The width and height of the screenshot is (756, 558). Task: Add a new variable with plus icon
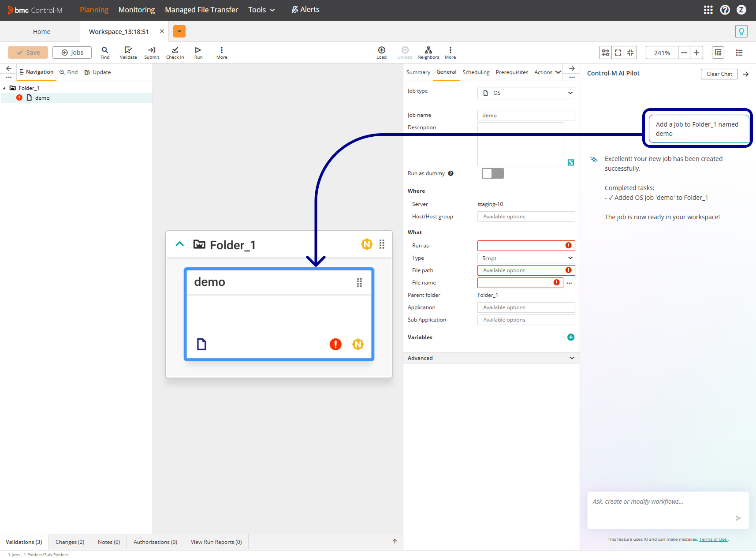click(571, 337)
